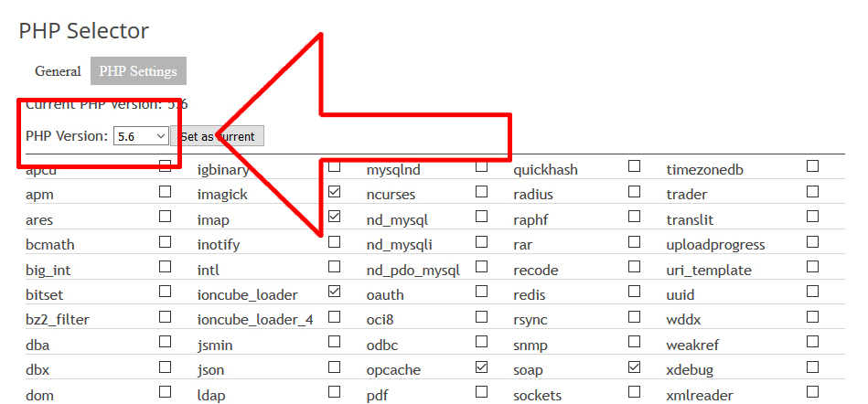Disable the opcache extension
868x404 pixels.
[x=481, y=367]
